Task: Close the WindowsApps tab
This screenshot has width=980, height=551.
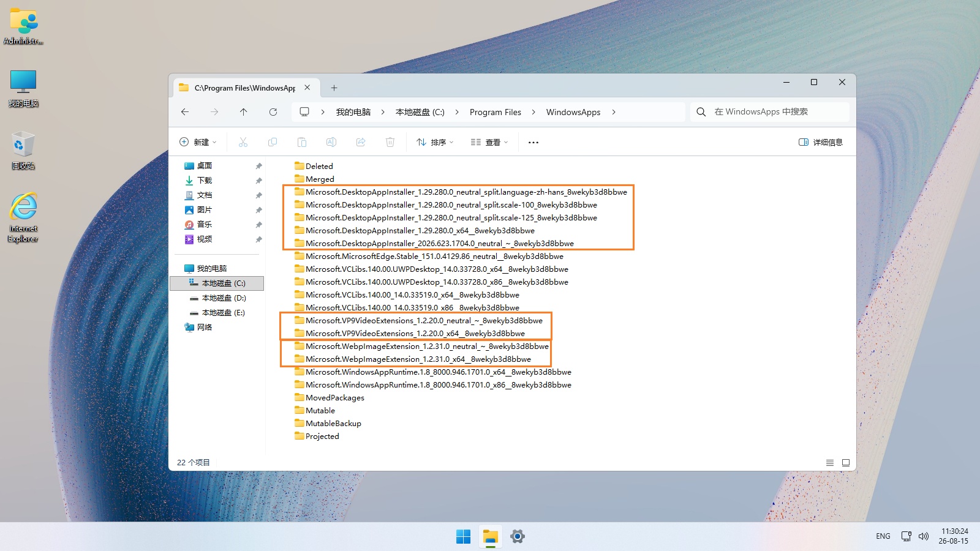Action: (307, 88)
